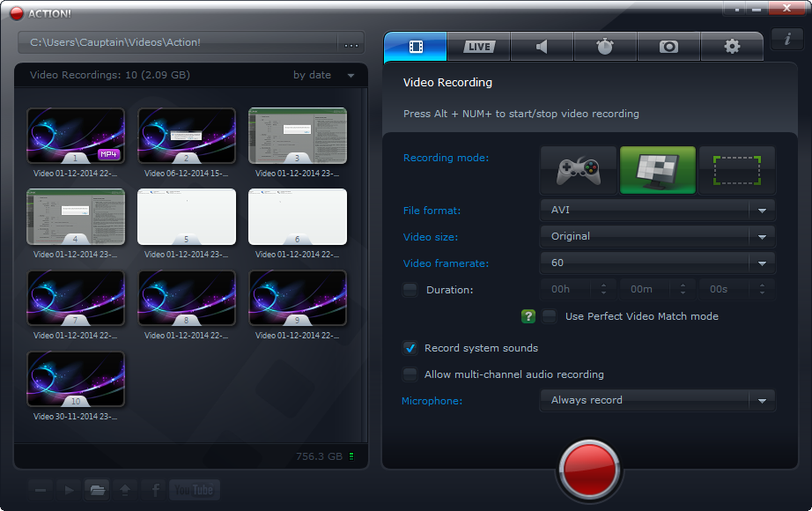Select video thumbnail number 7

76,298
